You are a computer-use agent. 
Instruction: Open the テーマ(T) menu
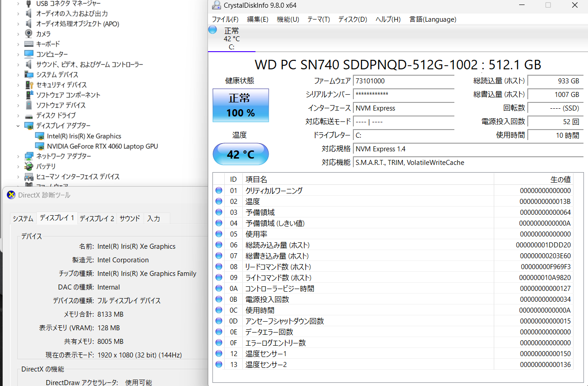[319, 19]
